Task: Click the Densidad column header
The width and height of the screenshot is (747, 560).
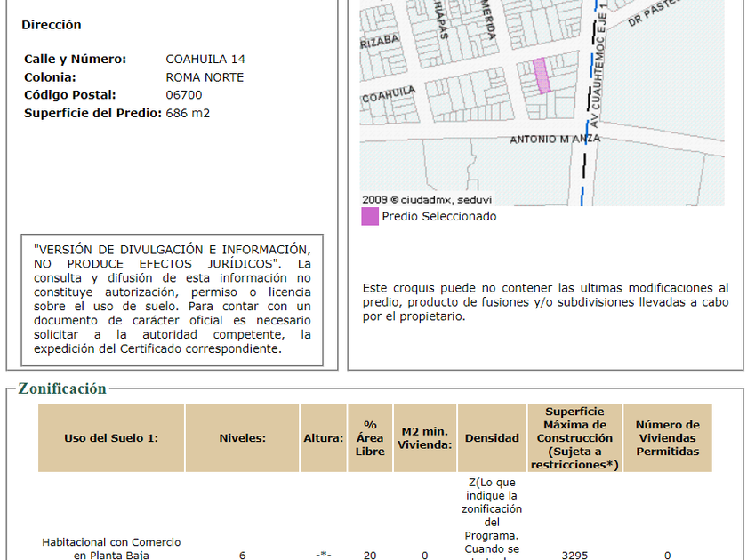Action: 492,437
